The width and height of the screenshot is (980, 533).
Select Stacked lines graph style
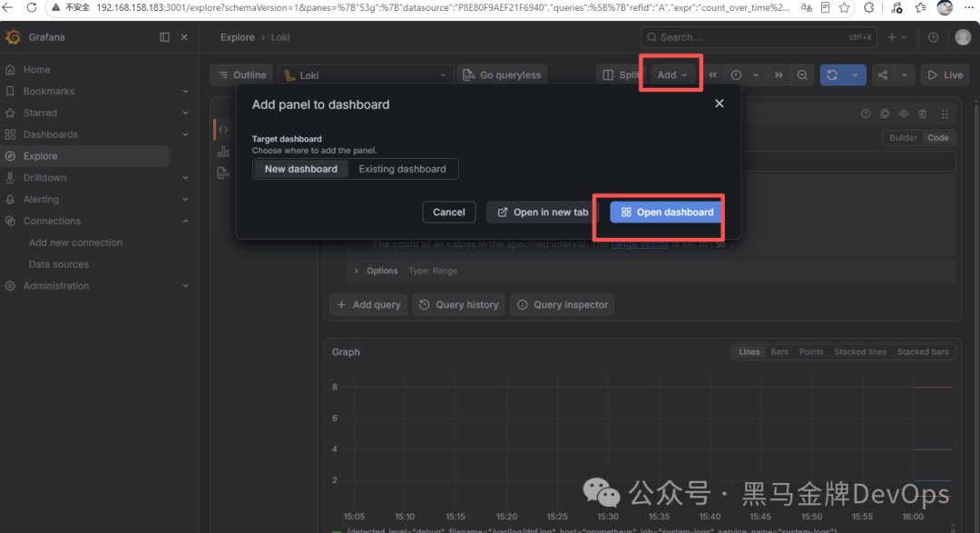(x=860, y=352)
